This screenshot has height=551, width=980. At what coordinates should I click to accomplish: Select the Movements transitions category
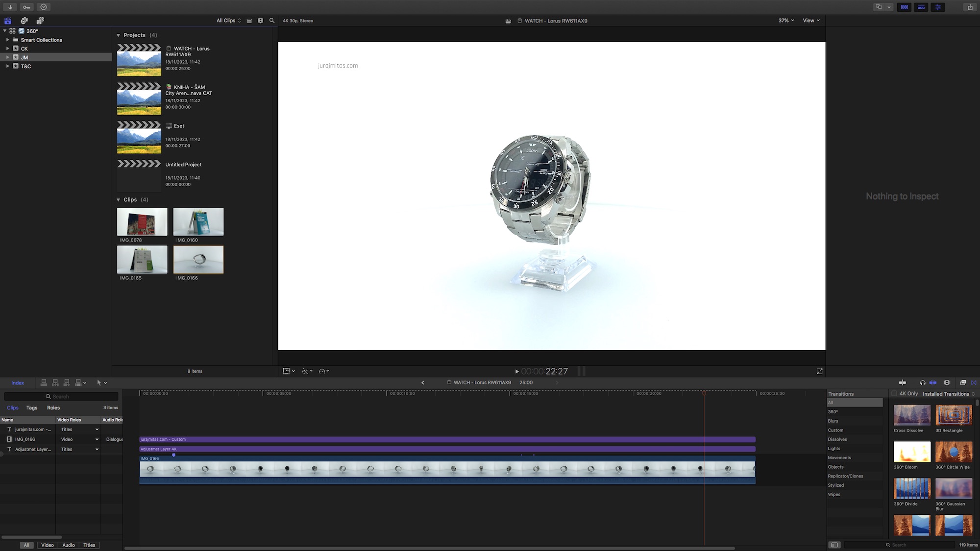point(855,458)
